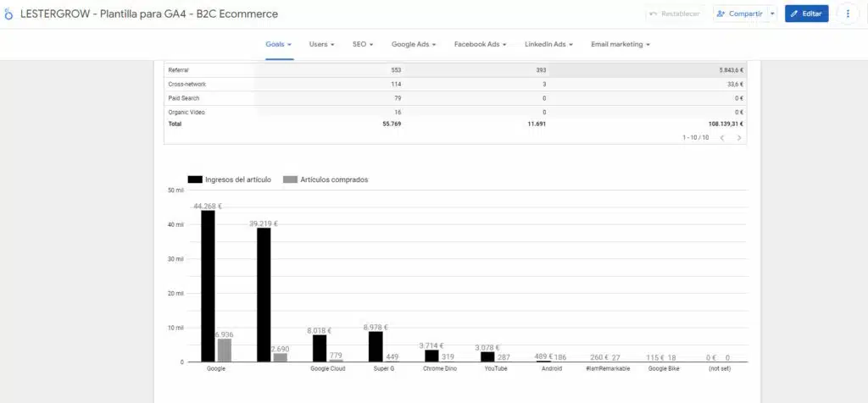This screenshot has width=868, height=403.
Task: Open the Users page menu
Action: tap(321, 44)
